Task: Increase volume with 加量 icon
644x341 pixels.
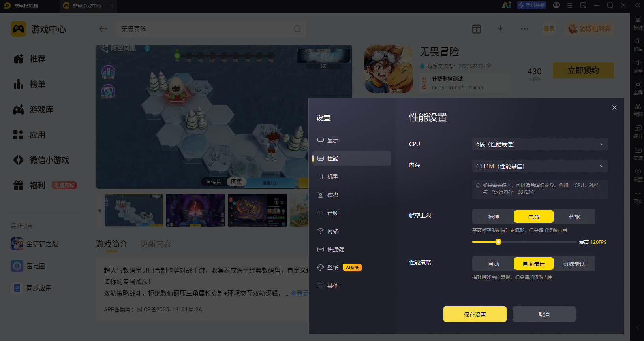Action: point(638,45)
